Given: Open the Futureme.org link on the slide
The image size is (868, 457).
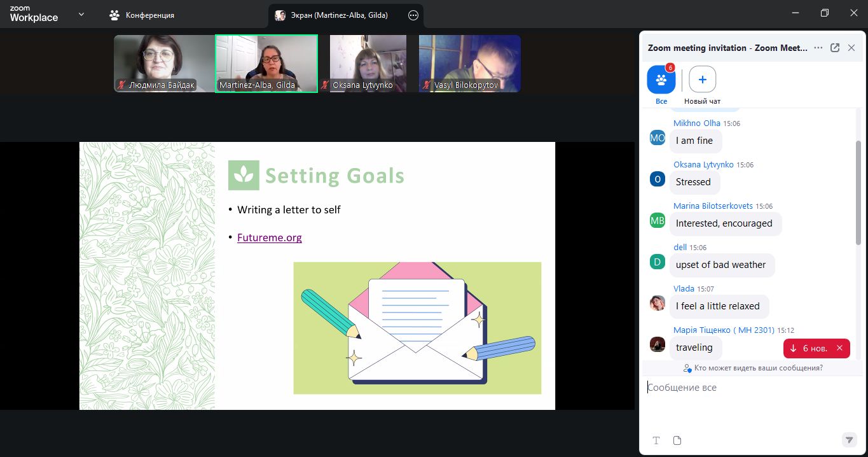Looking at the screenshot, I should [269, 237].
